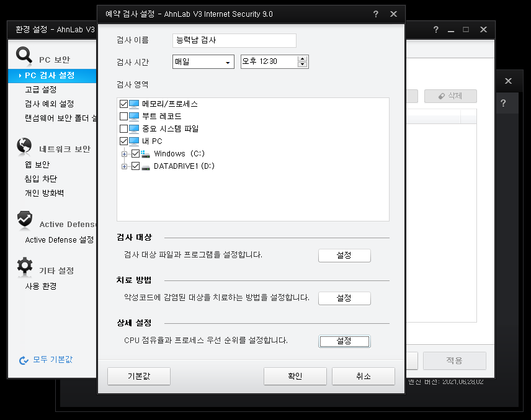Expand the DATADRIVE1 (D:) tree node

click(x=124, y=166)
